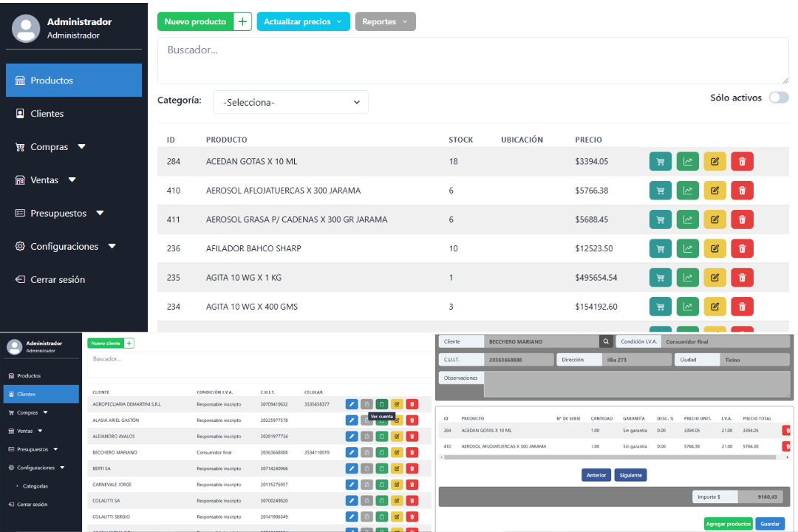Image resolution: width=798 pixels, height=532 pixels.
Task: Select Categorías submenu under Configuraciones
Action: [35, 486]
